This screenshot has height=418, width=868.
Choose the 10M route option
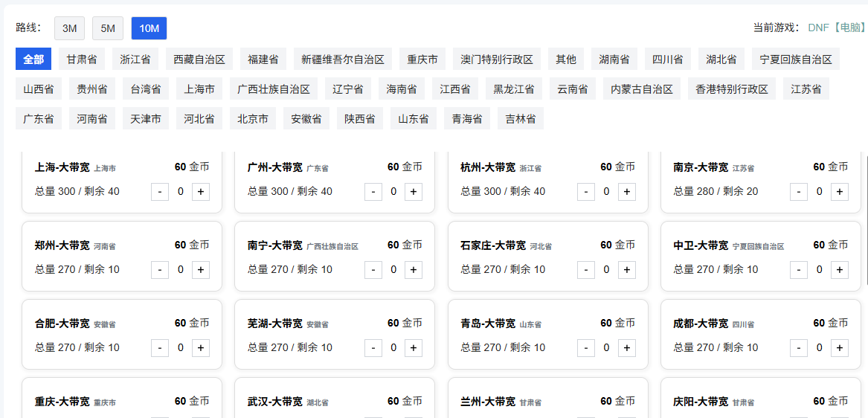pos(149,28)
